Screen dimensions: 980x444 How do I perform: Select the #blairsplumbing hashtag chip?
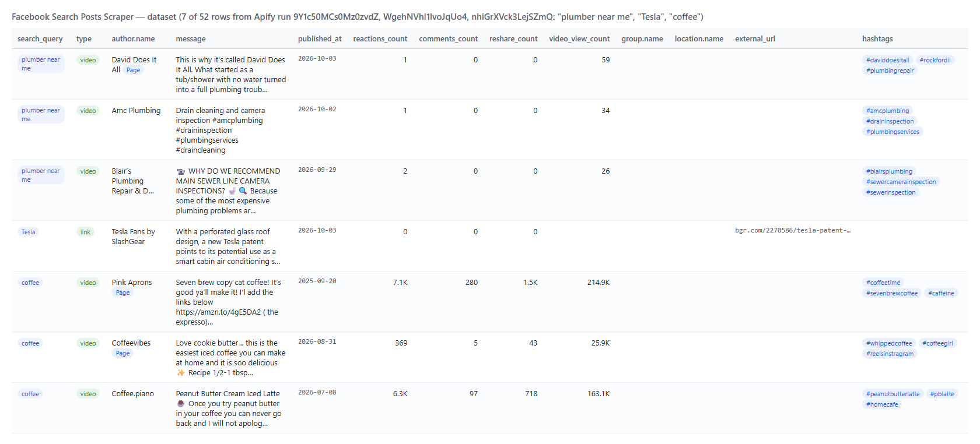click(889, 171)
